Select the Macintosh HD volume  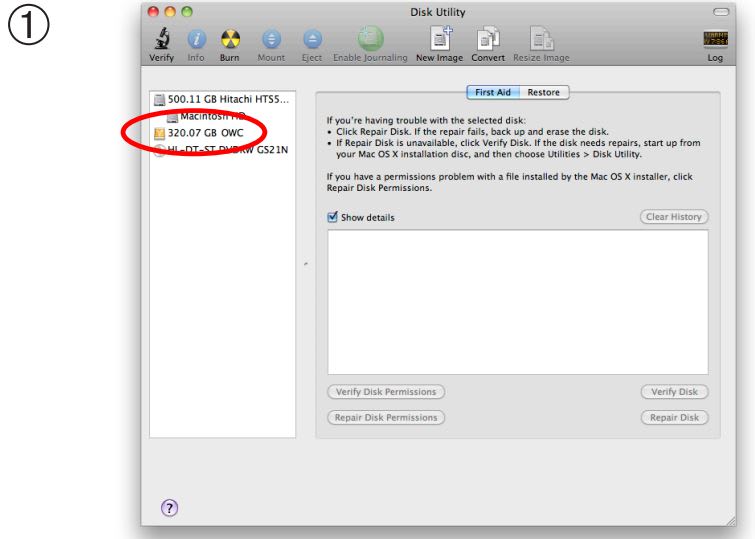click(222, 116)
